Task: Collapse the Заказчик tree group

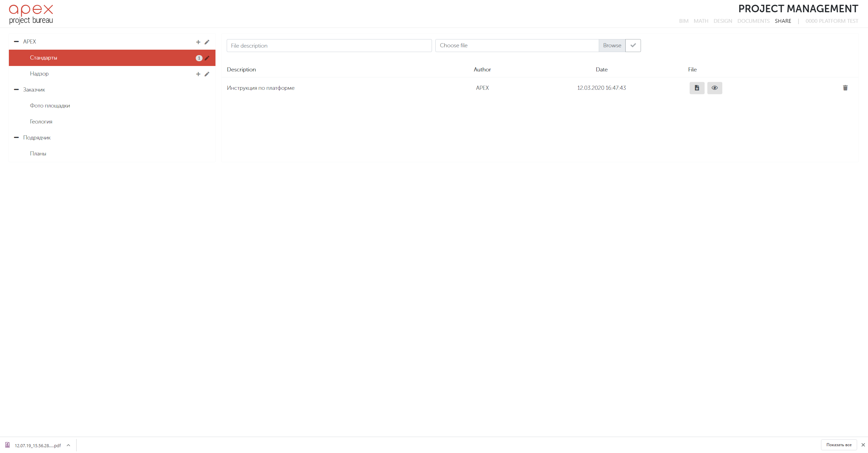Action: [x=16, y=89]
